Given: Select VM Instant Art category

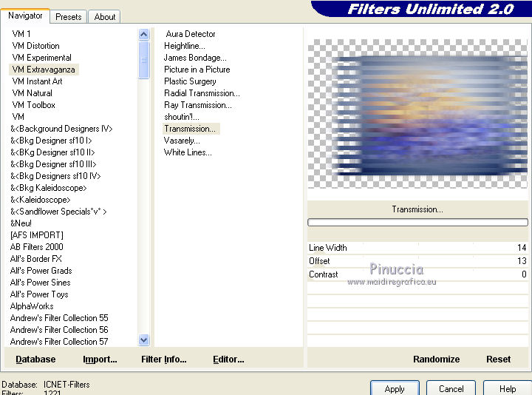Looking at the screenshot, I should point(38,81).
